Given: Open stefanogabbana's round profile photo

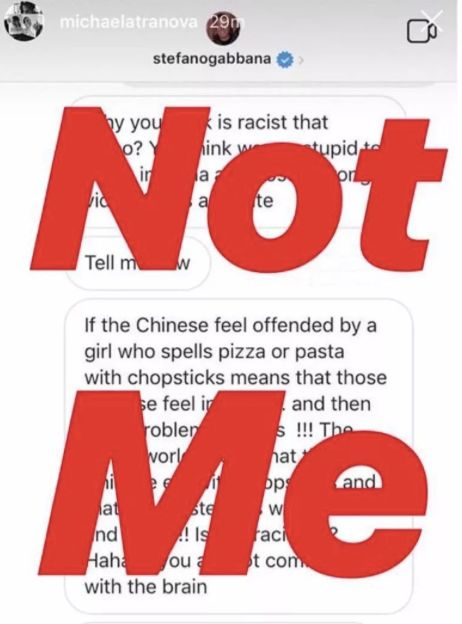Looking at the screenshot, I should [224, 31].
